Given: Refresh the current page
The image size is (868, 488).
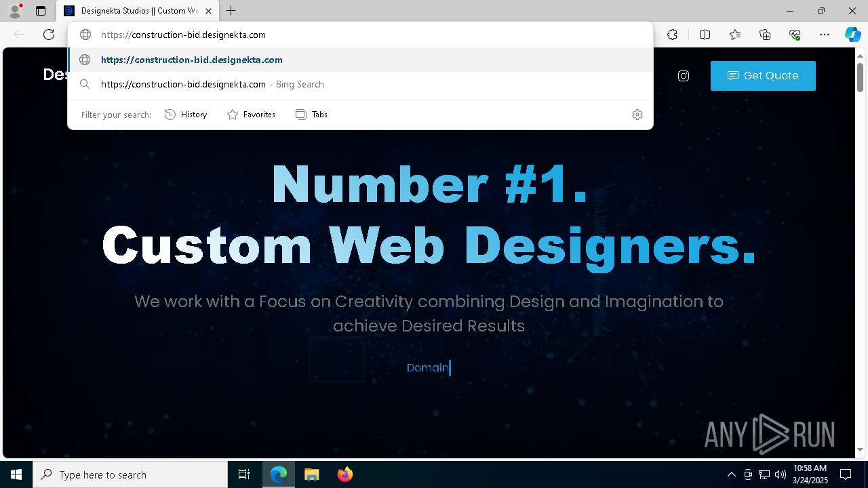Looking at the screenshot, I should [x=49, y=35].
